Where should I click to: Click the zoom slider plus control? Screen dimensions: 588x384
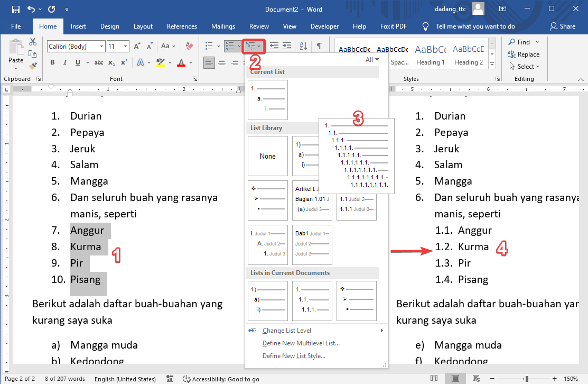554,379
